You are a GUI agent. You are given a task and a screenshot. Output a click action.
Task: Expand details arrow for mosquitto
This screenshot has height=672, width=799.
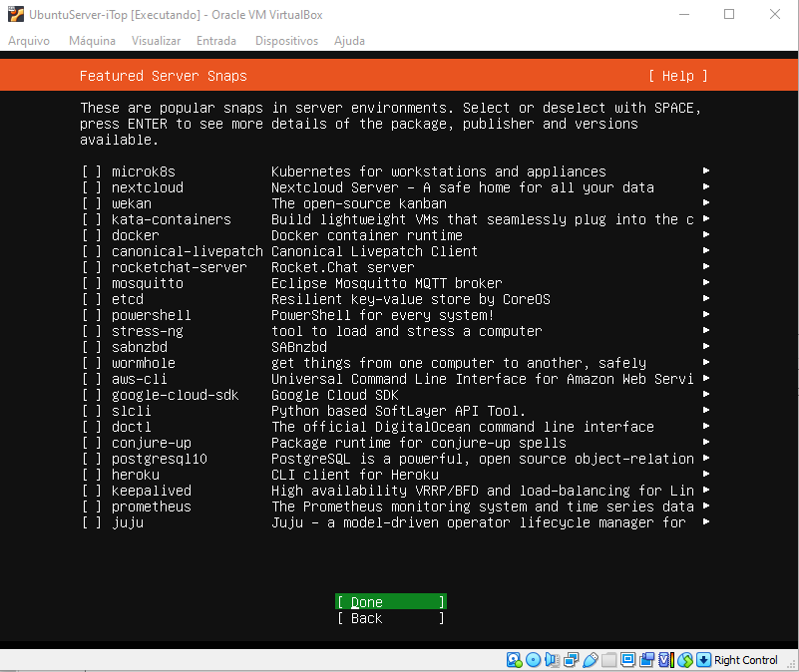[706, 282]
